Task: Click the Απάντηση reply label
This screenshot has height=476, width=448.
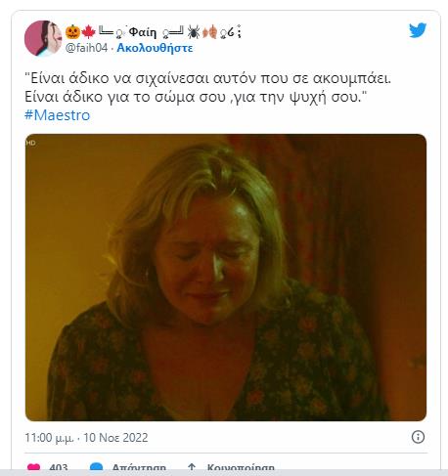Action: click(139, 467)
